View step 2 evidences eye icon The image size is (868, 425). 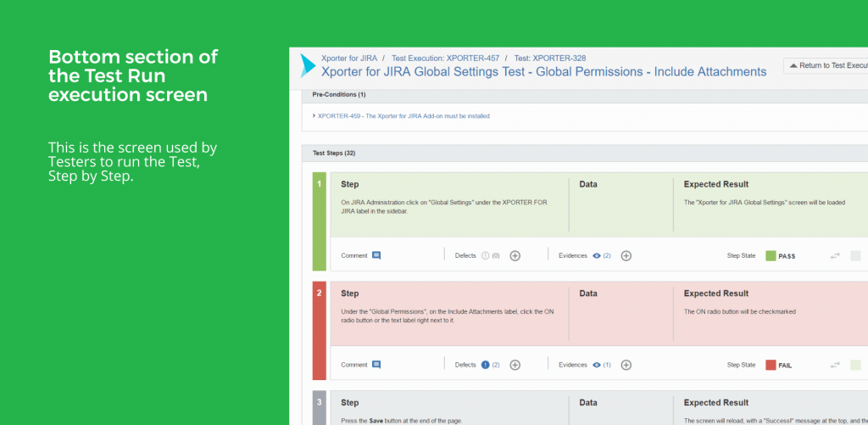[597, 365]
